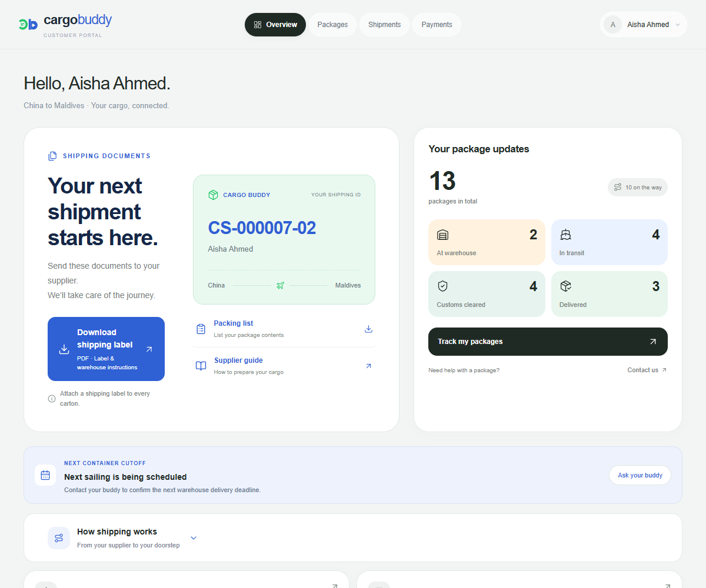Open the Supplier guide link
The image size is (706, 588).
click(x=284, y=366)
